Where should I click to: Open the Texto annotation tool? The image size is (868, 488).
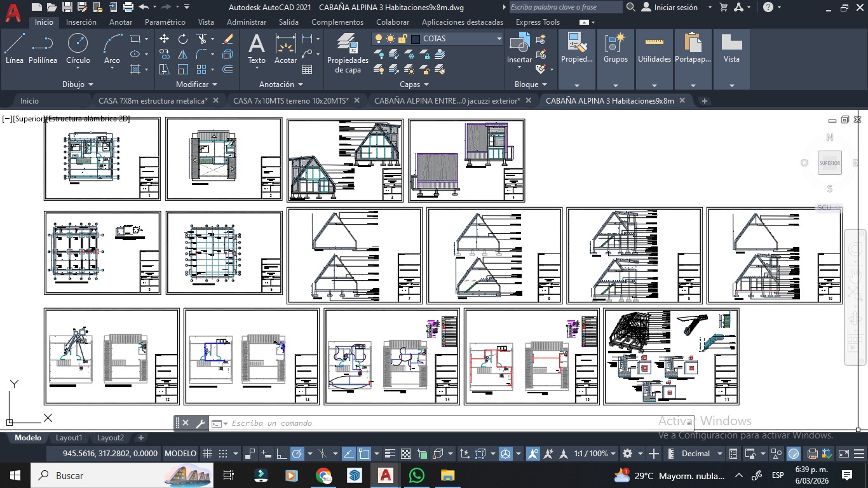[257, 49]
